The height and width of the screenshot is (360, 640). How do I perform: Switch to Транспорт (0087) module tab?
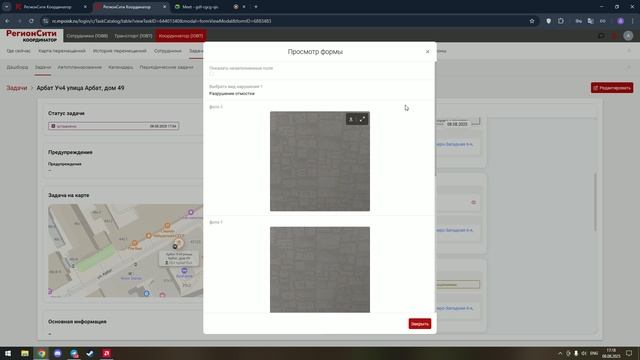[133, 36]
